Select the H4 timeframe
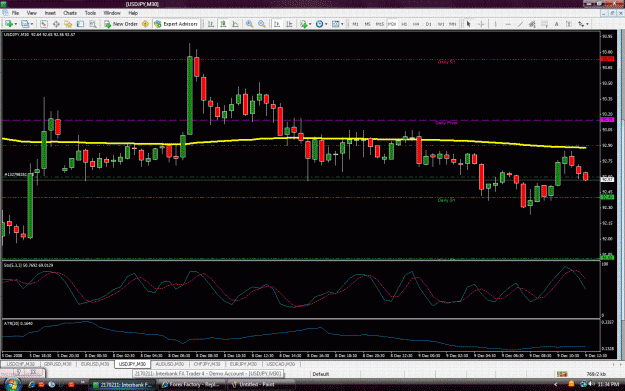This screenshot has height=391, width=625. (416, 24)
